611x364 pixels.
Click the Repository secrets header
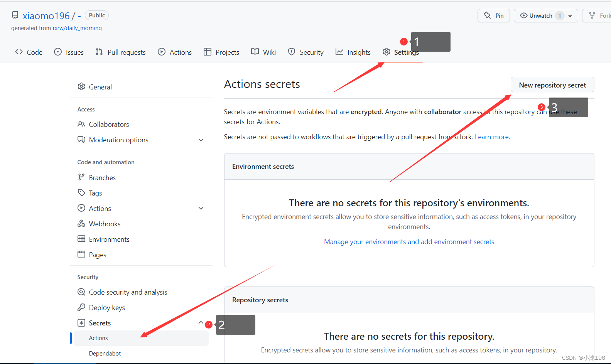point(260,300)
